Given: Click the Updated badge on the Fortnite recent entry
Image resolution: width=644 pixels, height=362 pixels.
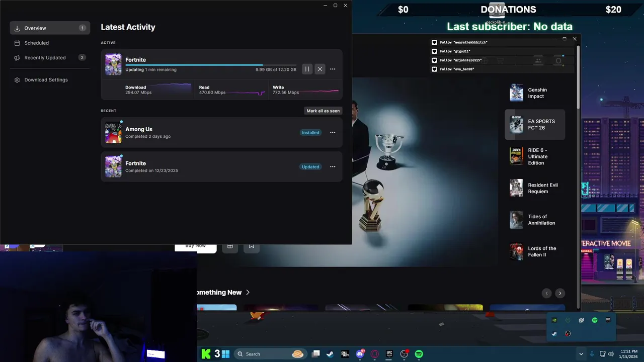Looking at the screenshot, I should [x=310, y=166].
